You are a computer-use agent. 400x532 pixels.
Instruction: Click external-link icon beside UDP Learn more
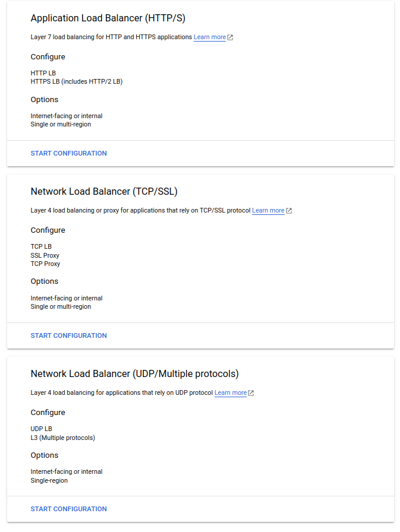251,393
